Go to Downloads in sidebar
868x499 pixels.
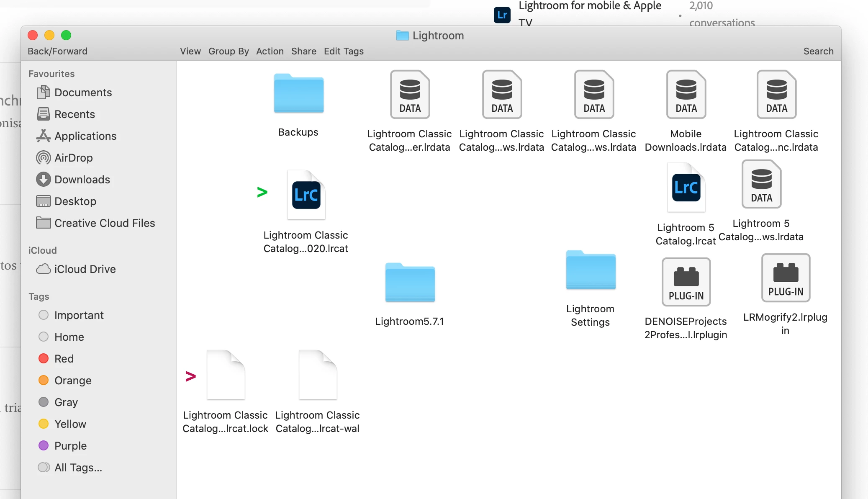pyautogui.click(x=82, y=180)
